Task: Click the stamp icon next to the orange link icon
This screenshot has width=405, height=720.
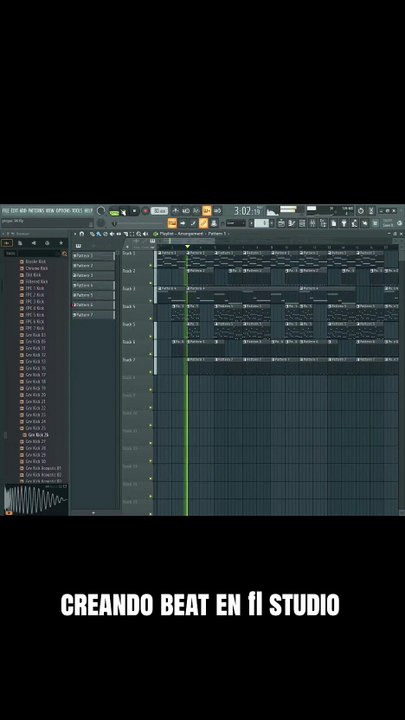Action: [214, 223]
